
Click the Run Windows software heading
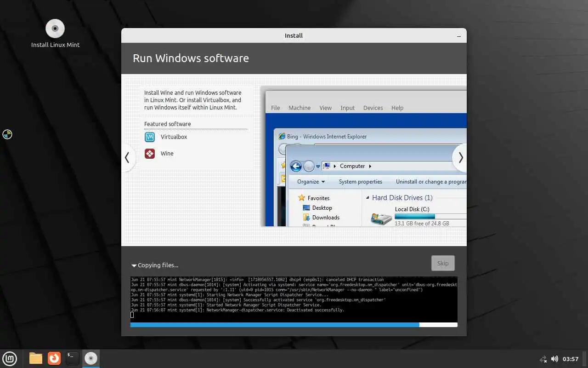pos(191,58)
